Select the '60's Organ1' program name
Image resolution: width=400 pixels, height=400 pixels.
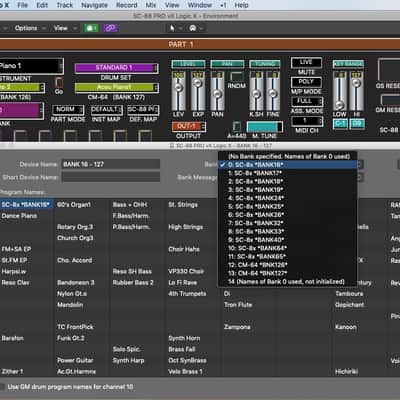pos(74,205)
